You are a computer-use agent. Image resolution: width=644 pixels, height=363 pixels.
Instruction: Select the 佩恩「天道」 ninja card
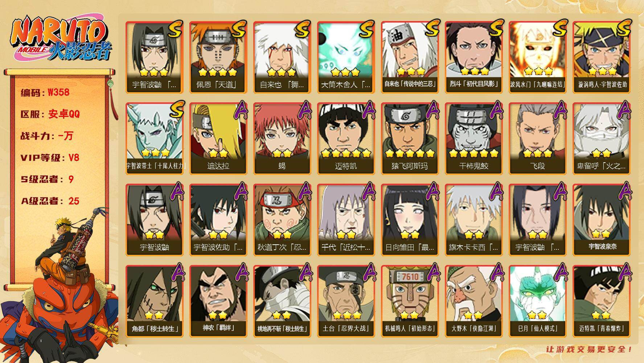(x=218, y=57)
